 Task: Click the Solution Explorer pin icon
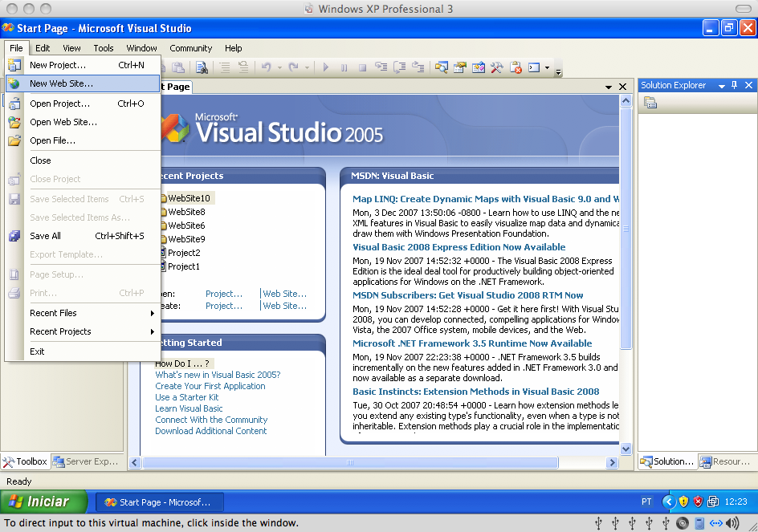(x=734, y=85)
